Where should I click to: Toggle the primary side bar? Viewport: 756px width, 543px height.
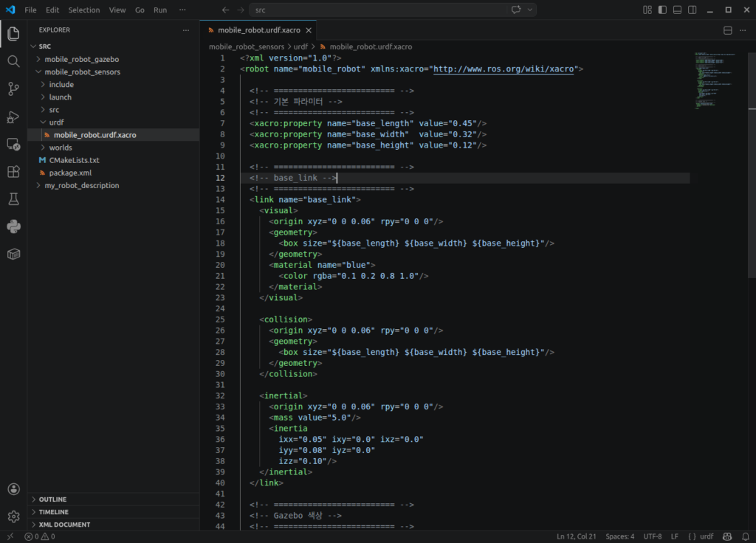coord(662,10)
